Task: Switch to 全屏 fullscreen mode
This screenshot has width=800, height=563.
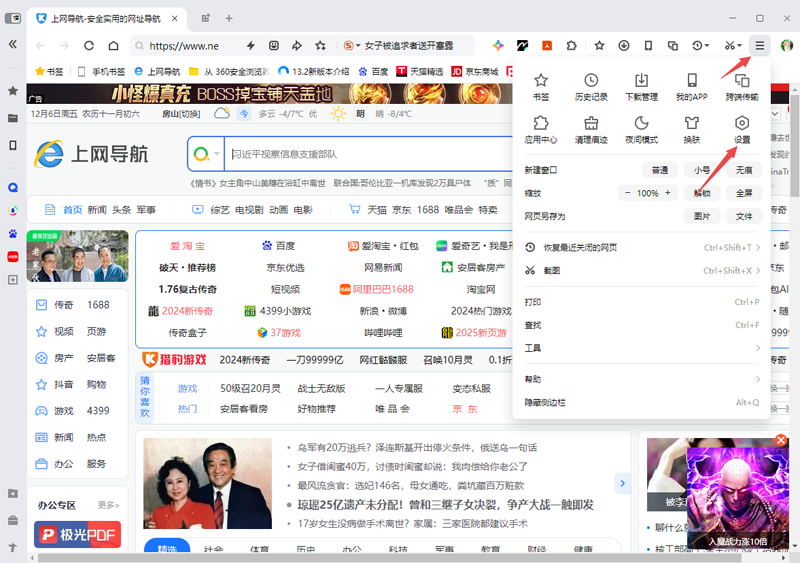Action: [x=744, y=193]
